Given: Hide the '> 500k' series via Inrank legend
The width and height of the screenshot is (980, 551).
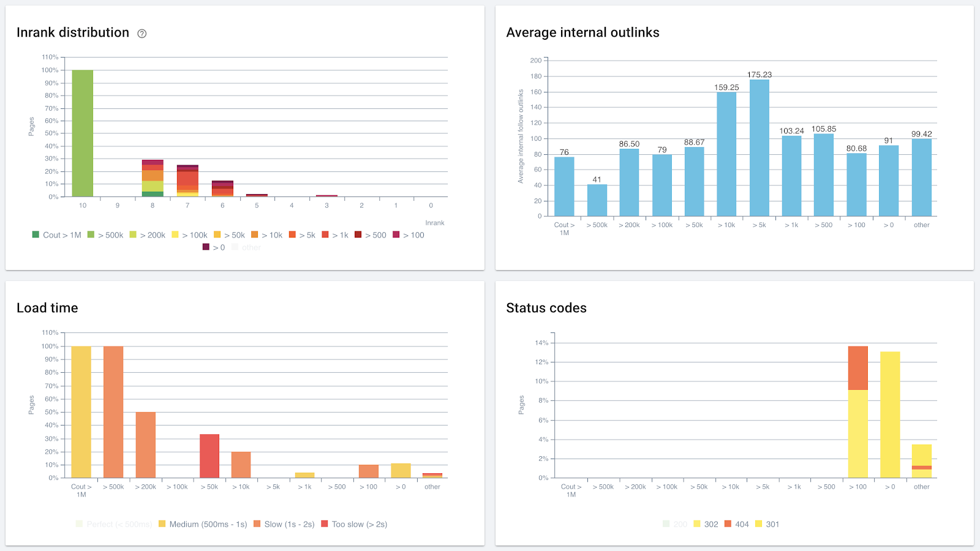Looking at the screenshot, I should click(x=105, y=235).
